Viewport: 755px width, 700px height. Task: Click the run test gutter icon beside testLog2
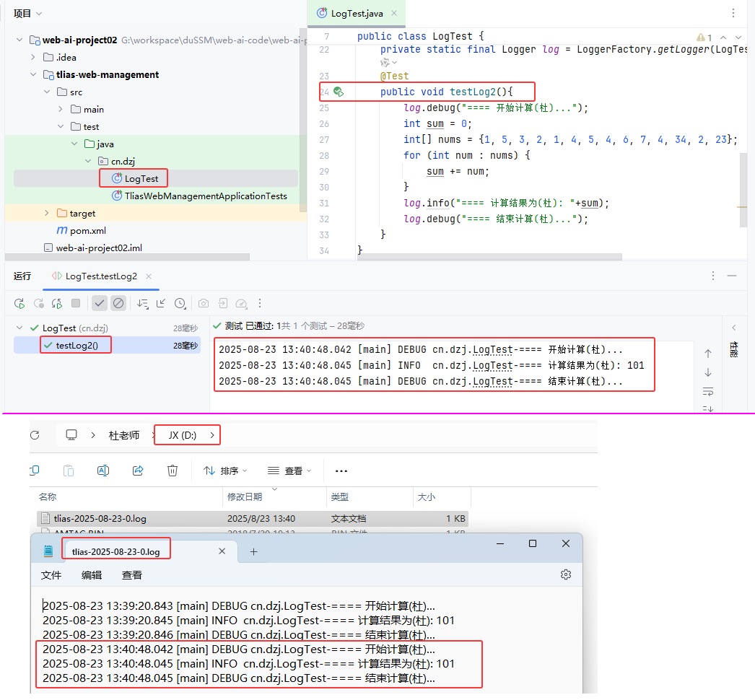[x=338, y=92]
